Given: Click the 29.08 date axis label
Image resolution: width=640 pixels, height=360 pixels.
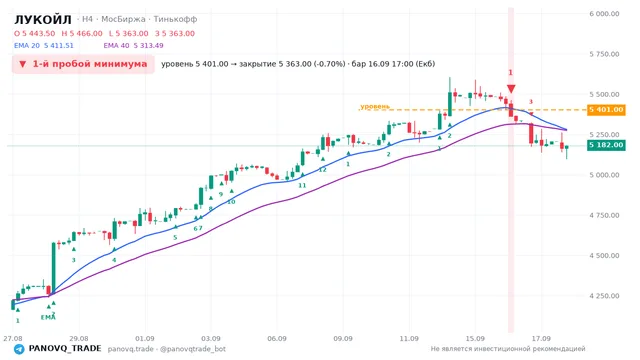Looking at the screenshot, I should 78,338.
